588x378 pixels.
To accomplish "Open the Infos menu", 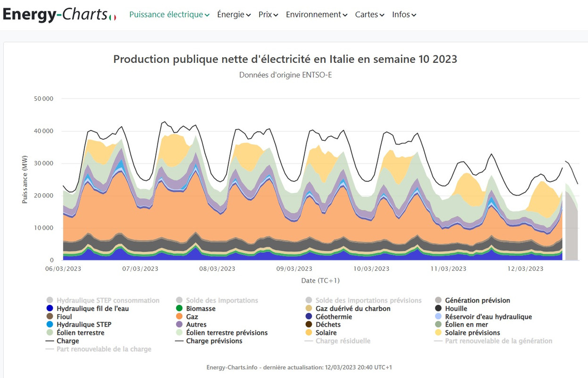I will tap(404, 15).
